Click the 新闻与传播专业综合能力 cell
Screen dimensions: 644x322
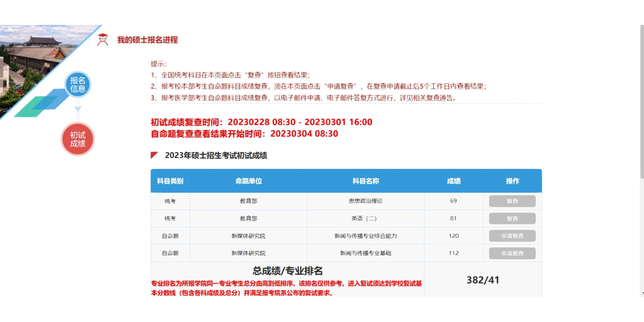[365, 236]
